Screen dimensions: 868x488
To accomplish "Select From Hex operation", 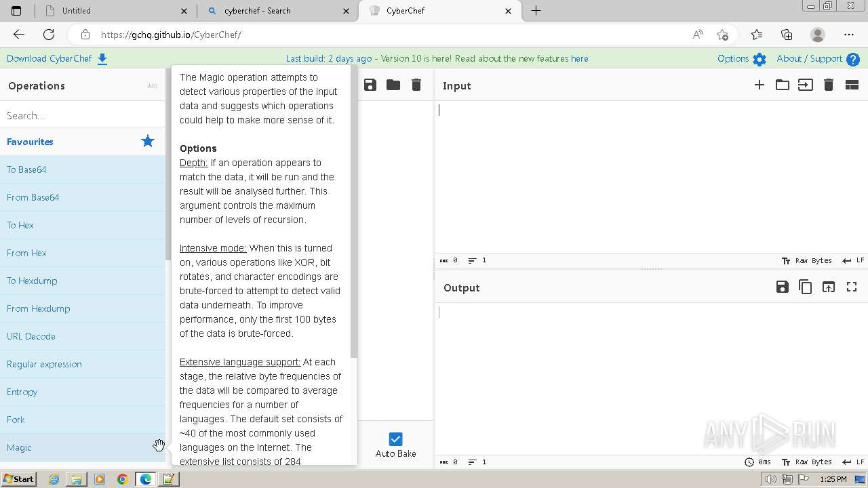I will click(83, 253).
